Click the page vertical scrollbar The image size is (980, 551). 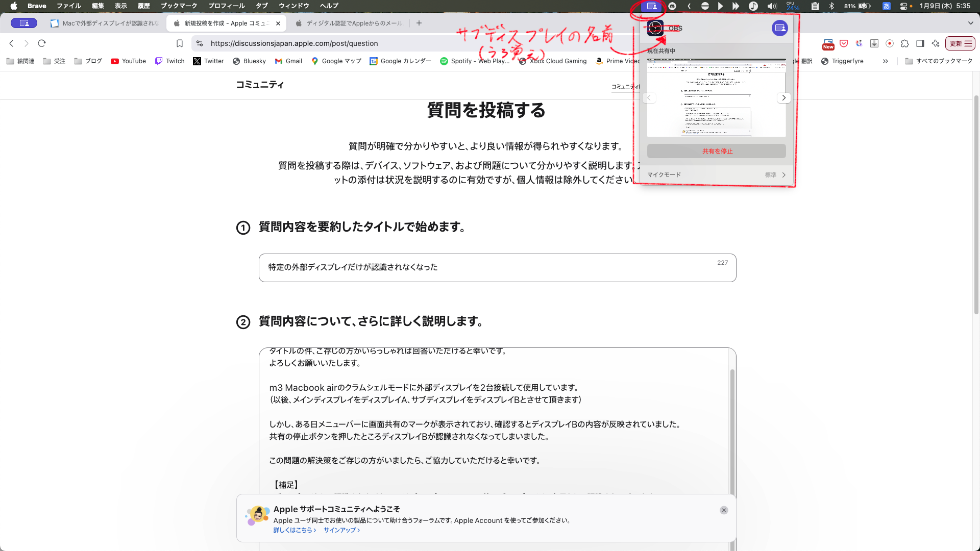pyautogui.click(x=976, y=204)
